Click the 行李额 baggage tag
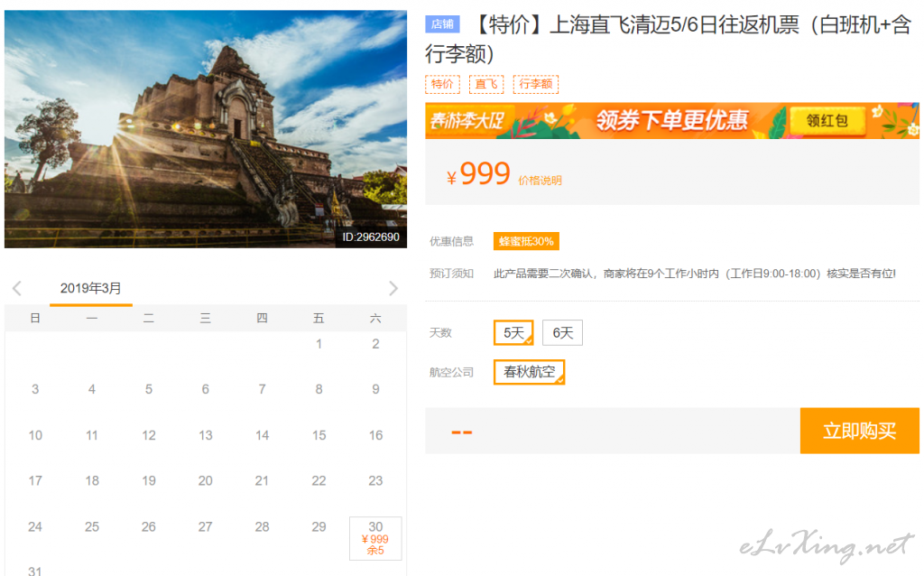Viewport: 924px width, 576px height. tap(536, 84)
